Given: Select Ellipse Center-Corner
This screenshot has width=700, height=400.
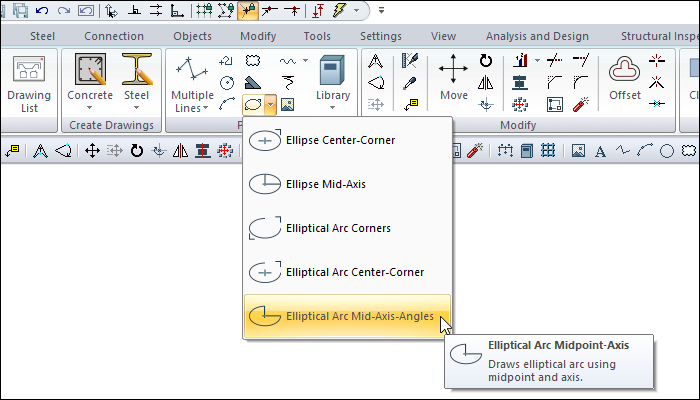Looking at the screenshot, I should (x=347, y=140).
